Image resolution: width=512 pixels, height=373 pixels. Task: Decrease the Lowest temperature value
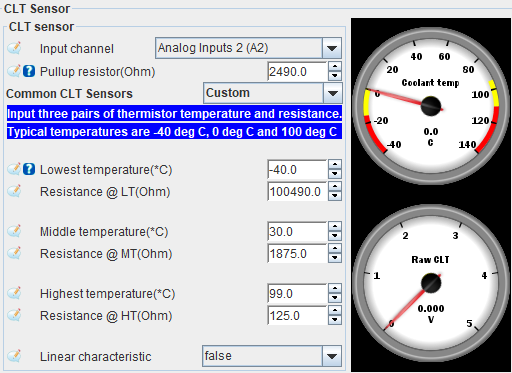coord(335,174)
